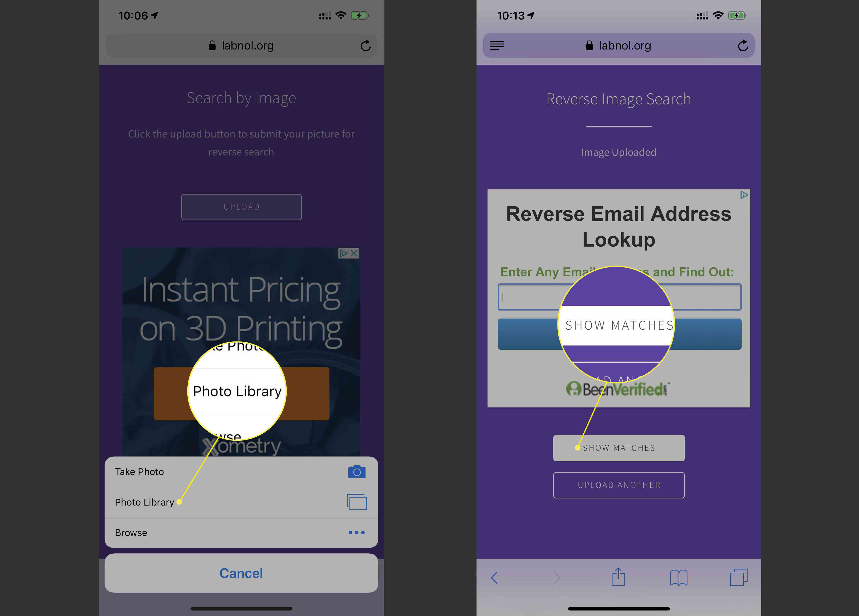
Task: Tap Cancel to dismiss the menu
Action: coord(241,572)
